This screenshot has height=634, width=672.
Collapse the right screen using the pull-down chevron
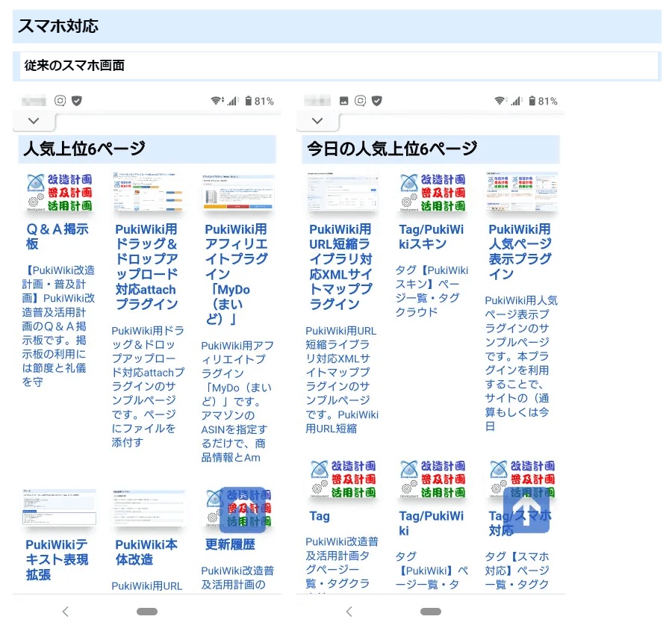(x=317, y=120)
